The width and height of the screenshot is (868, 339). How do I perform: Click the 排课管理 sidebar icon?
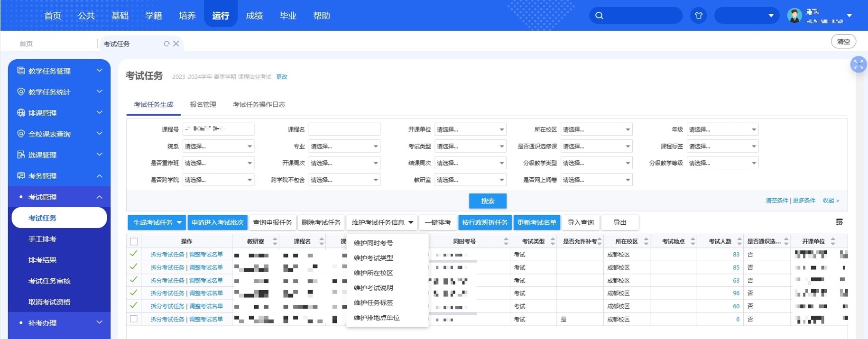pyautogui.click(x=21, y=113)
